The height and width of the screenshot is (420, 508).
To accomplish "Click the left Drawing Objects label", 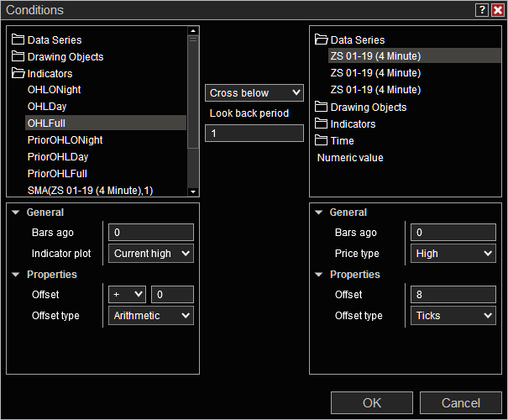I will tap(65, 57).
